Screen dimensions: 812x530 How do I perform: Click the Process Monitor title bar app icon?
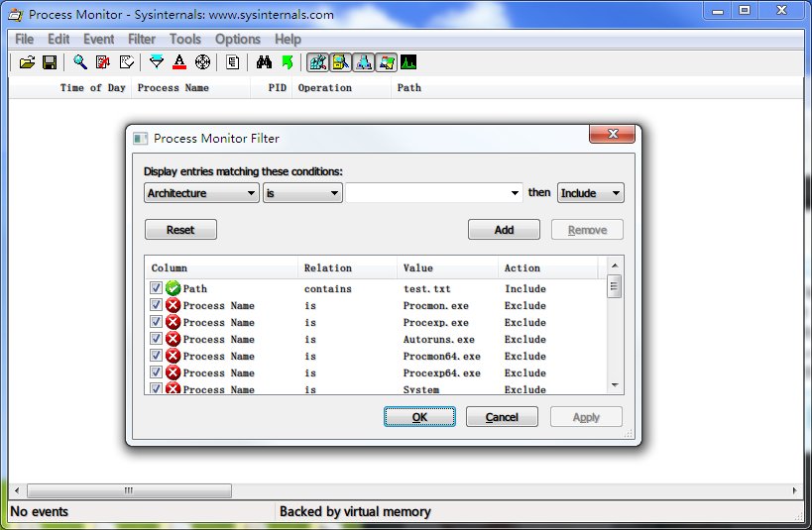(16, 15)
